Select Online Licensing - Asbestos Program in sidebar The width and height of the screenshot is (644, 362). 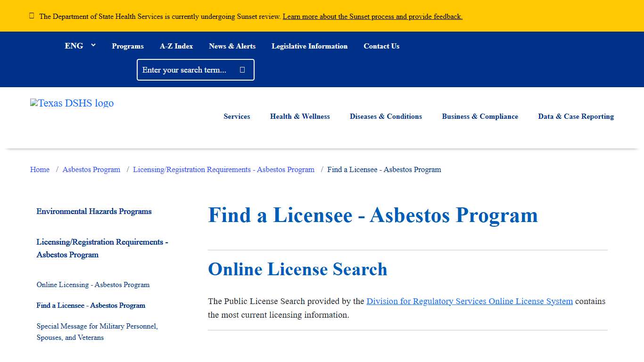93,285
